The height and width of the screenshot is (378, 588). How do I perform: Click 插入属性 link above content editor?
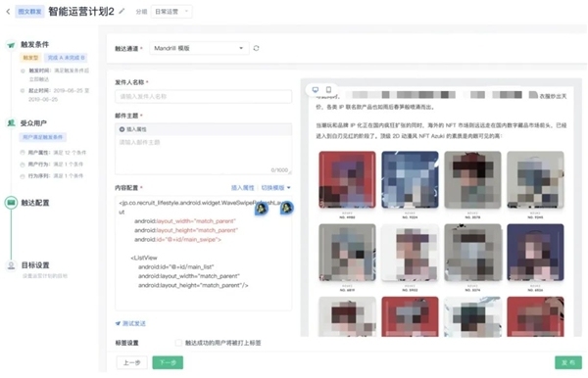pyautogui.click(x=242, y=188)
